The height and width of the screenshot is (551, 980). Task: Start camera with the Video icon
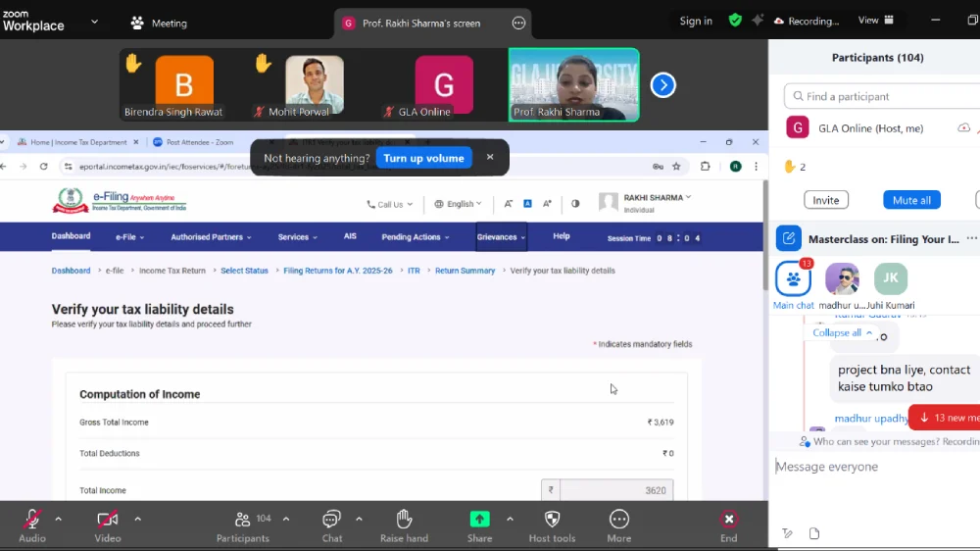108,519
